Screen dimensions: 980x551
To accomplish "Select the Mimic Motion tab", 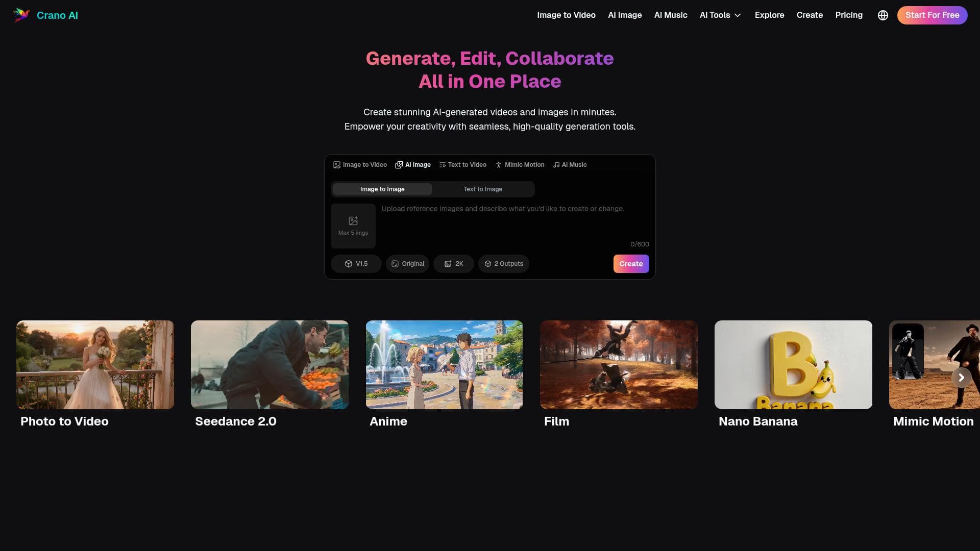I will tap(520, 165).
